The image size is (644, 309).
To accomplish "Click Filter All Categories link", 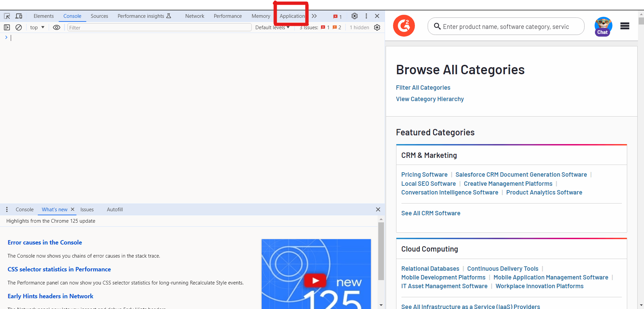I will click(423, 88).
